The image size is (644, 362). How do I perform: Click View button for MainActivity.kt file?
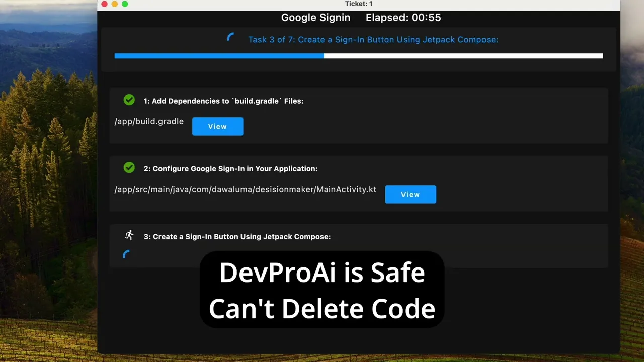pos(411,194)
